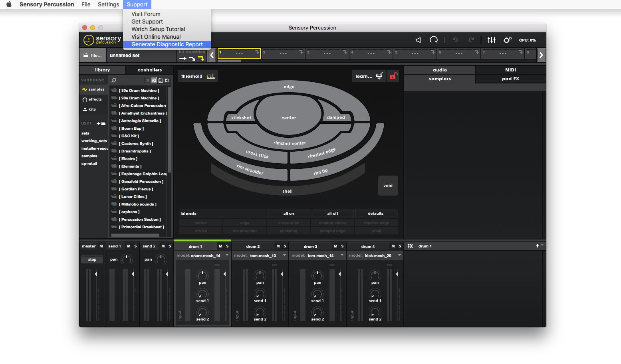
Task: Select kit slot 6
Action: pyautogui.click(x=459, y=53)
